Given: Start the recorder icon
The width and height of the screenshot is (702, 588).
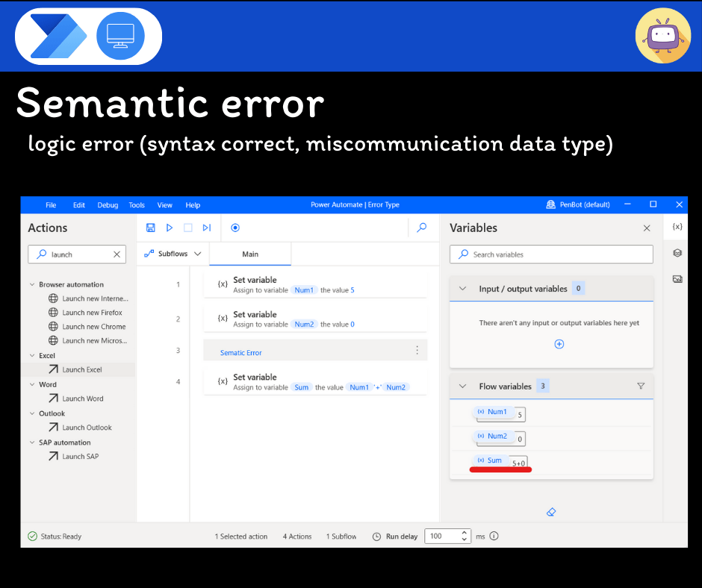Looking at the screenshot, I should [235, 228].
